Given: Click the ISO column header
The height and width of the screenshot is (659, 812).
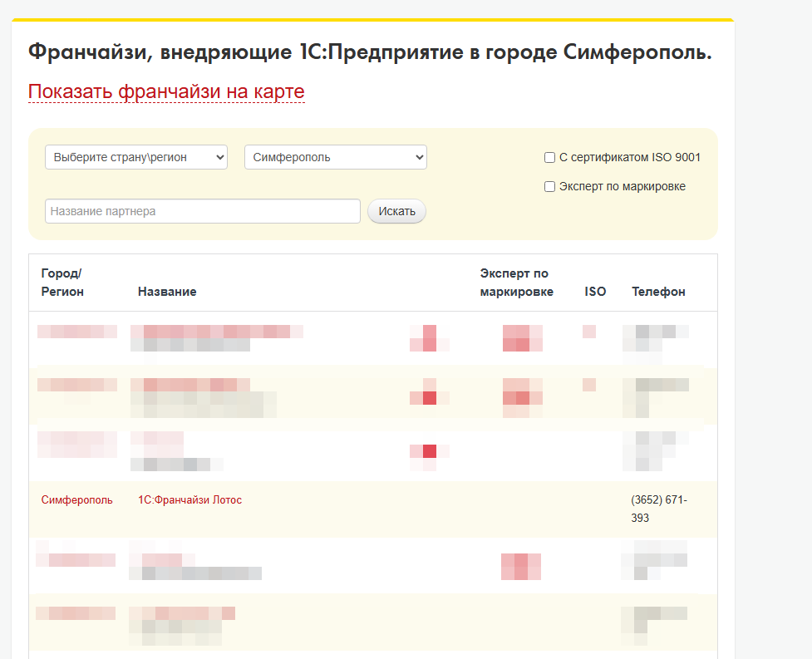Looking at the screenshot, I should 595,292.
